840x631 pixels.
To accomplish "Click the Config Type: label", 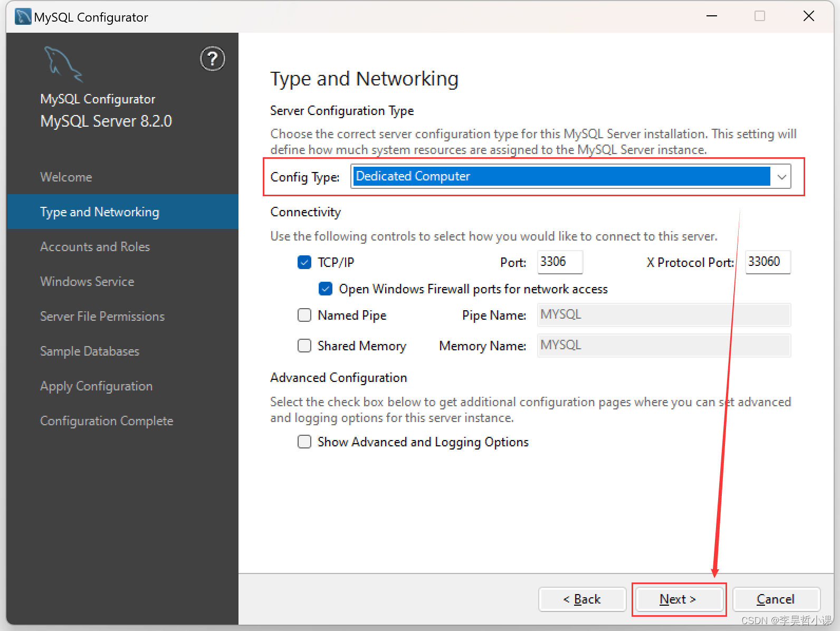I will click(x=304, y=177).
